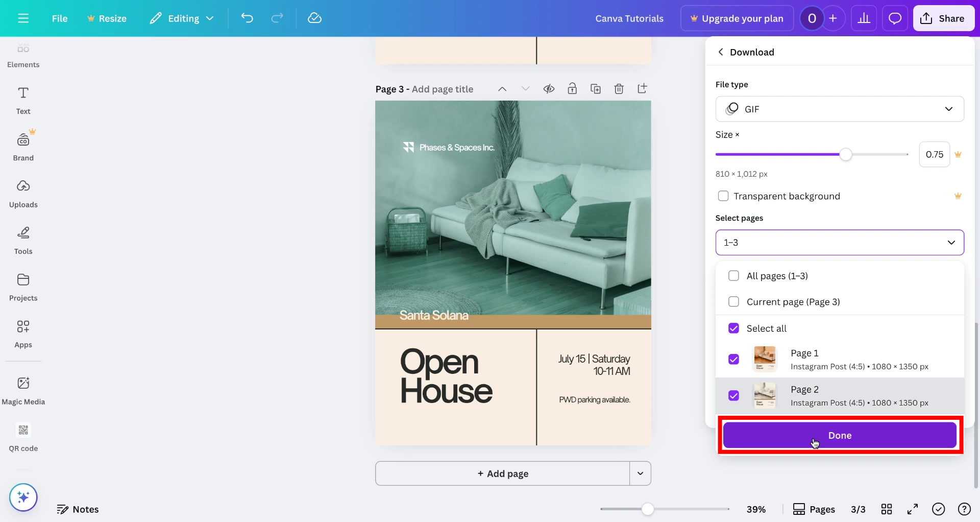Delete page 3 using the trash icon

click(619, 88)
